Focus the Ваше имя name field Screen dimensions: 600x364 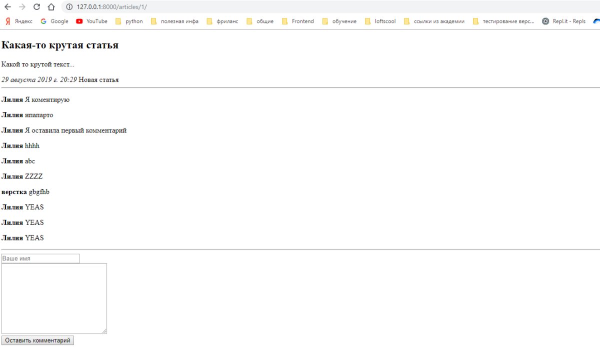point(40,259)
